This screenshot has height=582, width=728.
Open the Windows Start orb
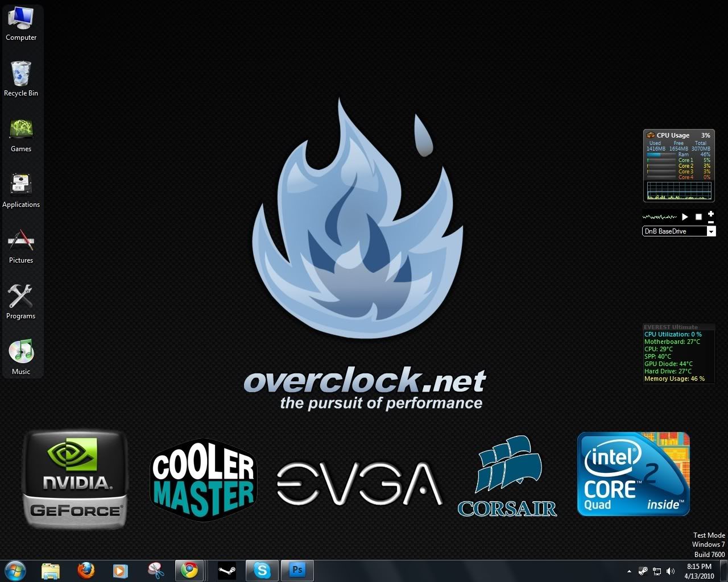[14, 570]
